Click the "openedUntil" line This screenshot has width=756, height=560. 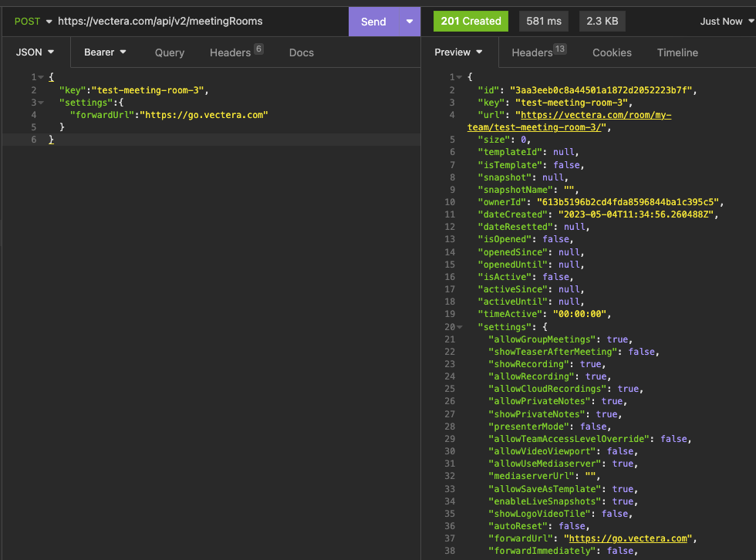531,265
